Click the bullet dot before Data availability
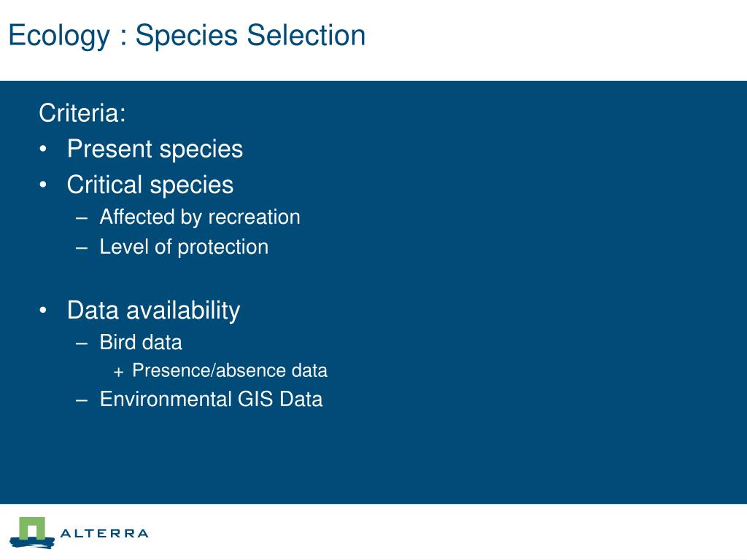 (43, 311)
